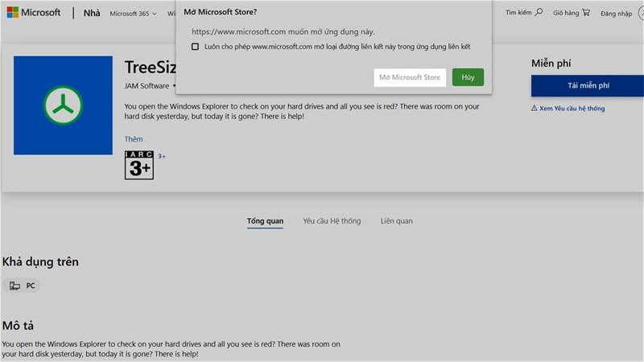The width and height of the screenshot is (644, 362).
Task: Open the Giỏ hàng shopping cart
Action: (x=572, y=13)
